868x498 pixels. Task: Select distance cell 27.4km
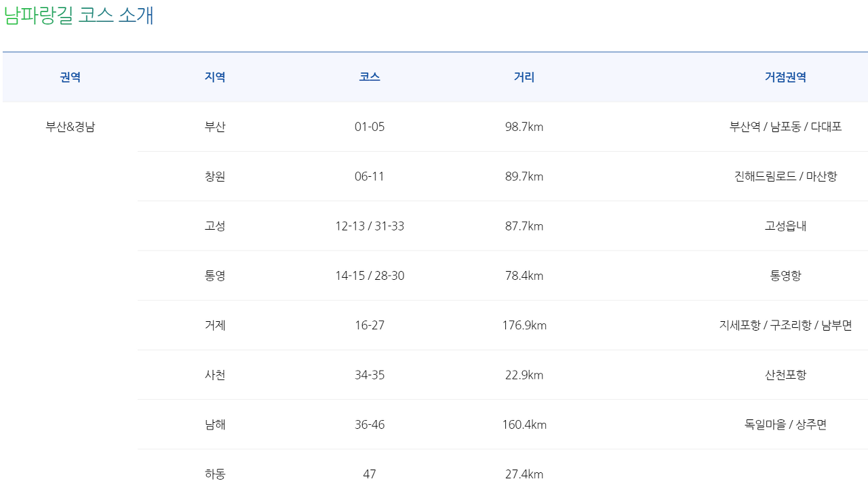(524, 474)
